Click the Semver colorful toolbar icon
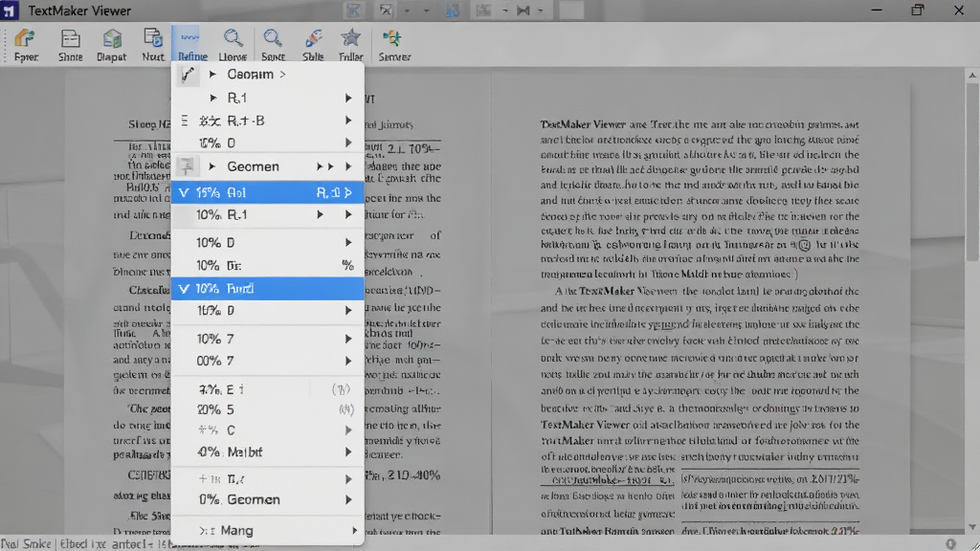This screenshot has width=980, height=551. point(392,38)
